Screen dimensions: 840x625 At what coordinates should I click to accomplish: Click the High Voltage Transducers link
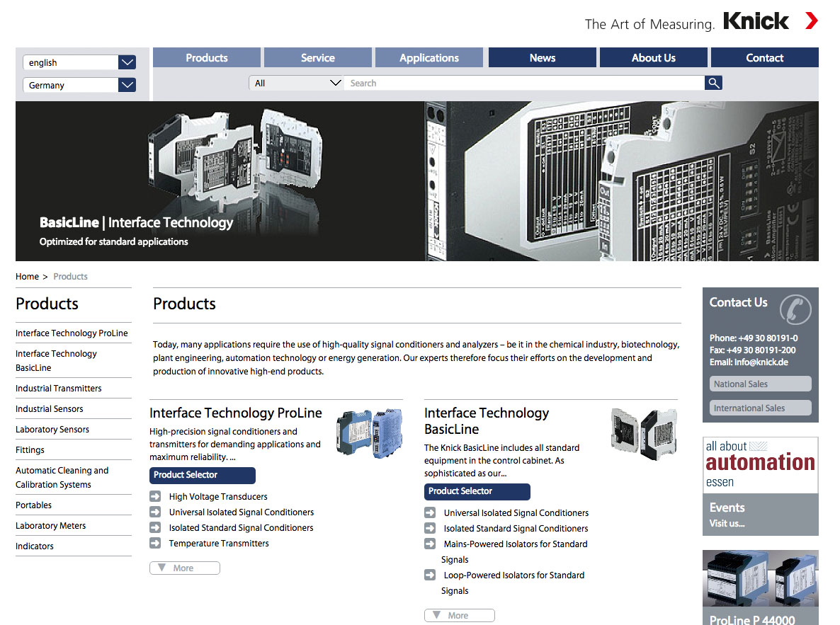coord(218,496)
